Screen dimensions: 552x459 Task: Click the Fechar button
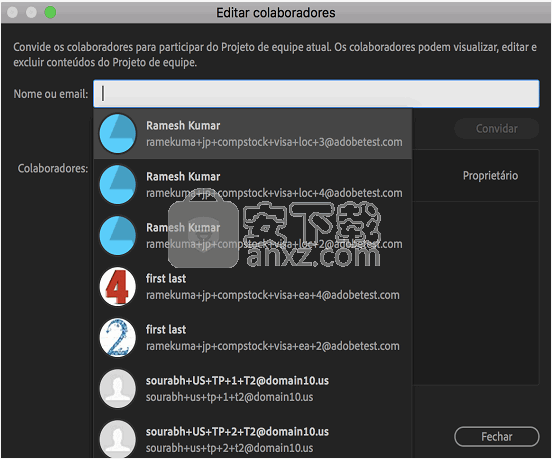pyautogui.click(x=496, y=436)
